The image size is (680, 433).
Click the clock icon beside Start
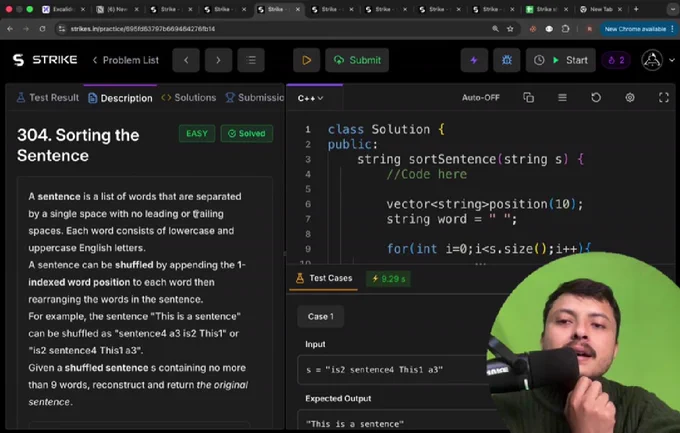[539, 60]
